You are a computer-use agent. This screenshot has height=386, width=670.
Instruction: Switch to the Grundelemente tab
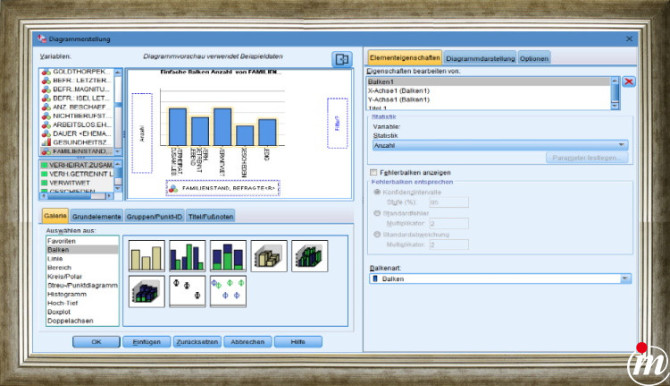[97, 217]
